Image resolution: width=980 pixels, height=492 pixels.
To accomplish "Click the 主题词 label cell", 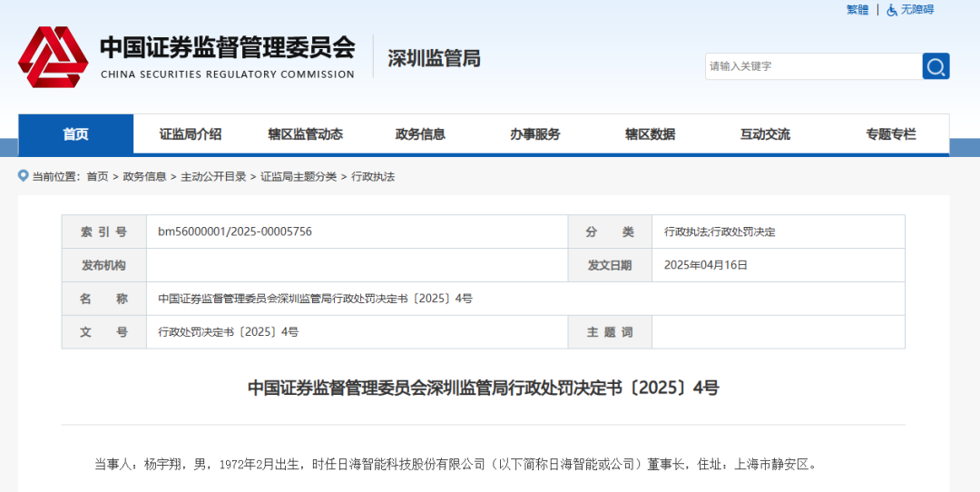I will (610, 332).
